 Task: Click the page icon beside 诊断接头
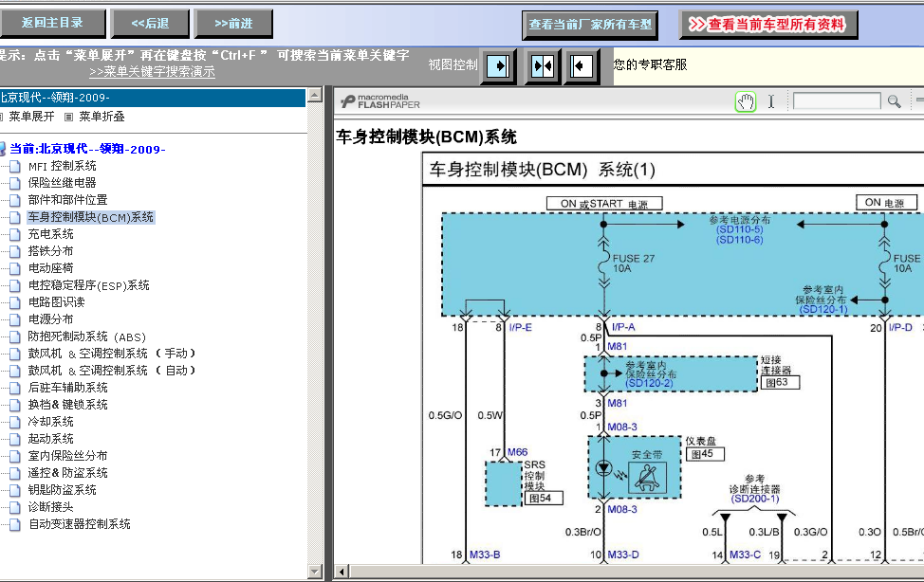[15, 508]
